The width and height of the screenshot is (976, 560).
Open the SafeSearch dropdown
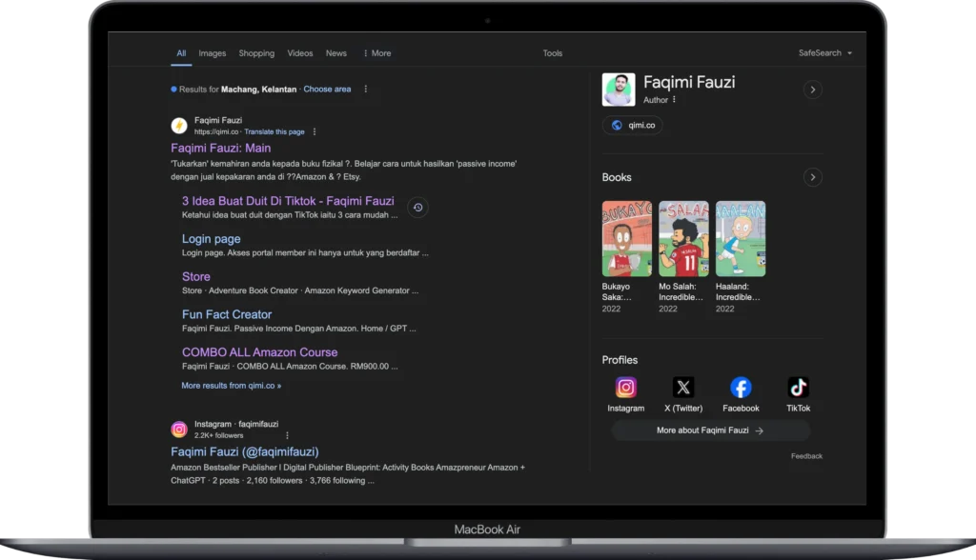[825, 53]
